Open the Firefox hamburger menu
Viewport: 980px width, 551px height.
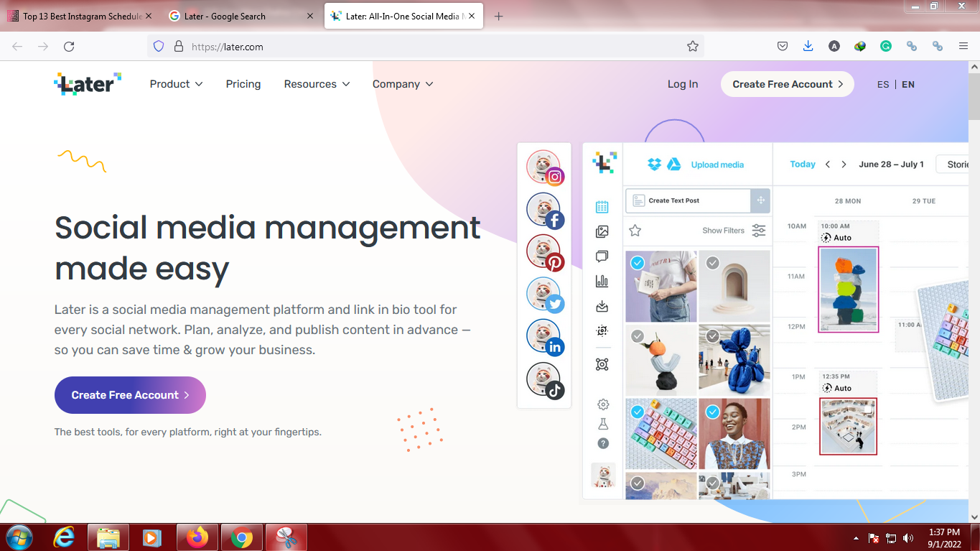pos(963,46)
